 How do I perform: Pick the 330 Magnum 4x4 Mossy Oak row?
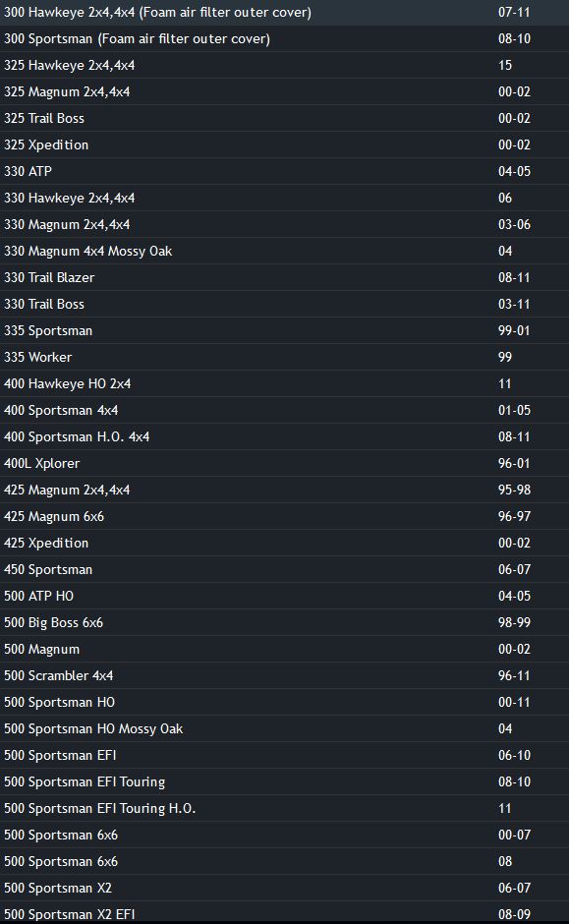[285, 251]
